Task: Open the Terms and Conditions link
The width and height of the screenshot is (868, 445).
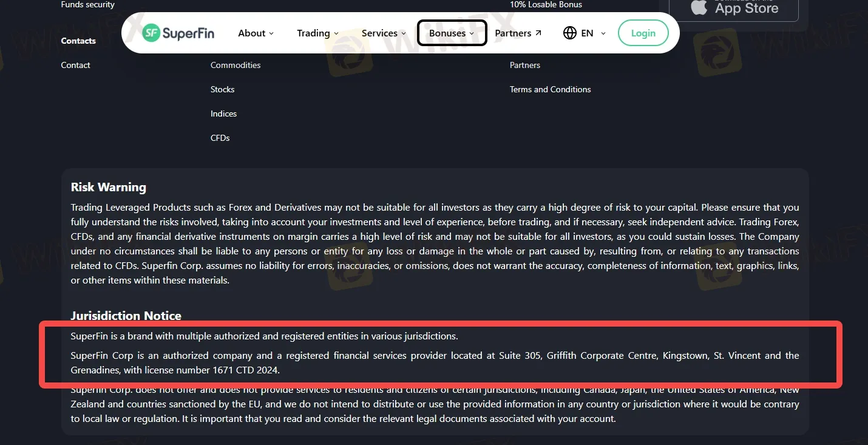Action: 551,89
